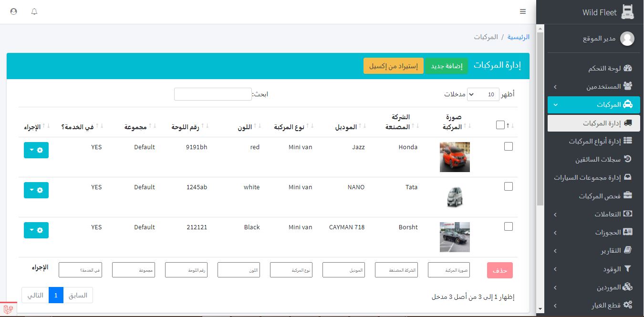Open the gear action menu for Honda Jazz

pos(36,150)
